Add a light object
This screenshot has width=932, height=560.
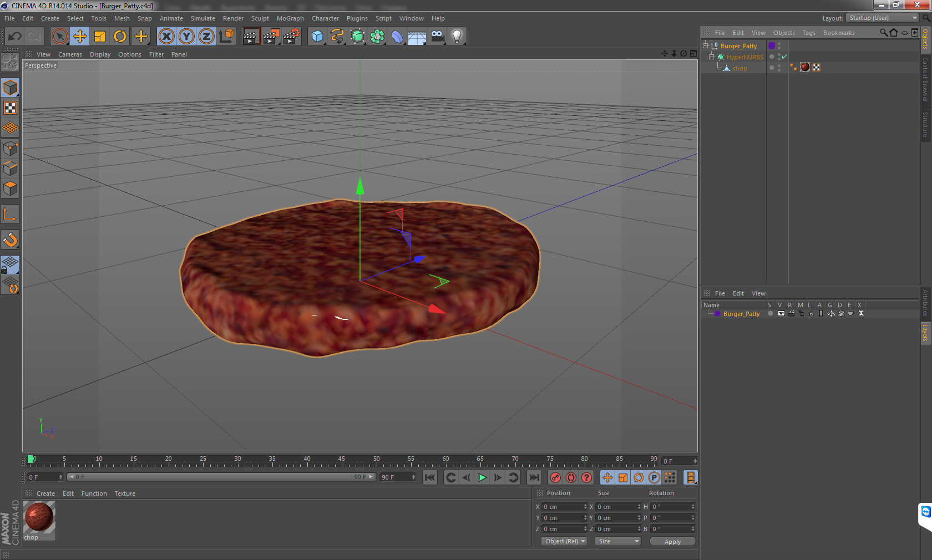coord(457,37)
